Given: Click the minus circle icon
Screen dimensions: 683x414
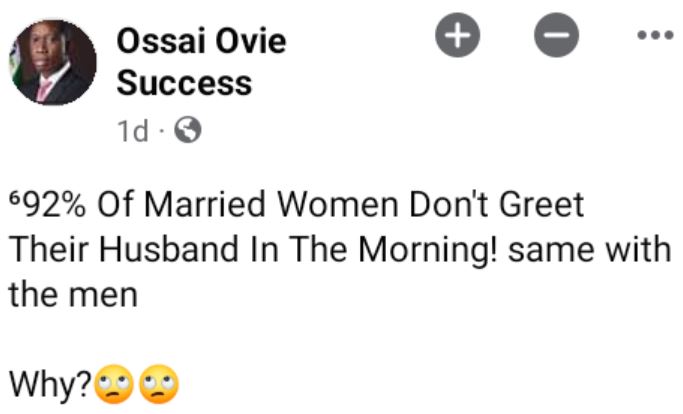Looking at the screenshot, I should pos(557,38).
